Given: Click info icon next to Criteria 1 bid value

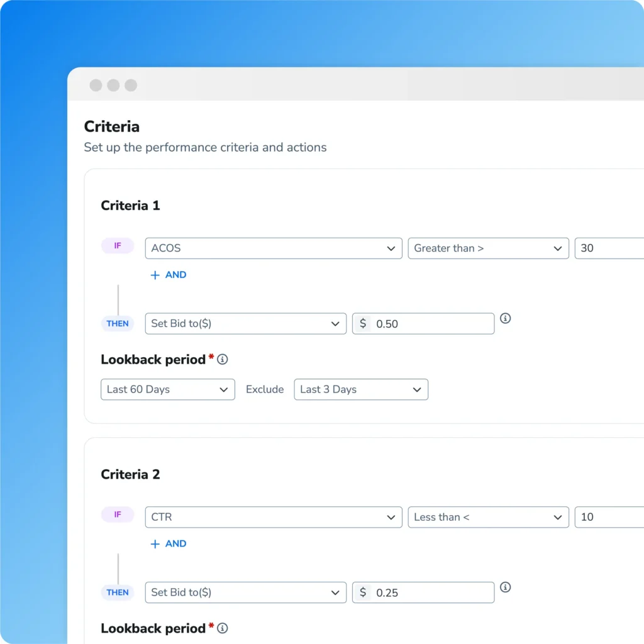Looking at the screenshot, I should (505, 318).
